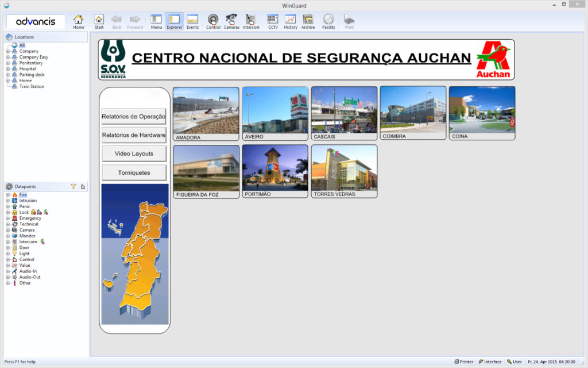Image resolution: width=588 pixels, height=368 pixels.
Task: Select the Audio-In datapoint
Action: click(x=28, y=271)
